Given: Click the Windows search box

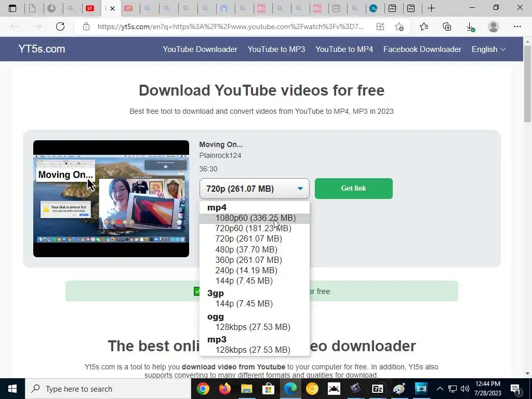Looking at the screenshot, I should [x=108, y=389].
